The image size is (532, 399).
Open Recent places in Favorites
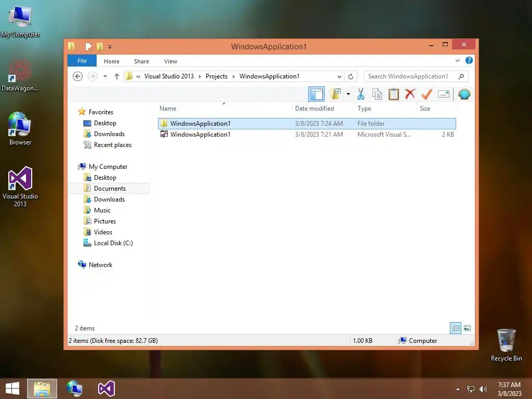[112, 145]
